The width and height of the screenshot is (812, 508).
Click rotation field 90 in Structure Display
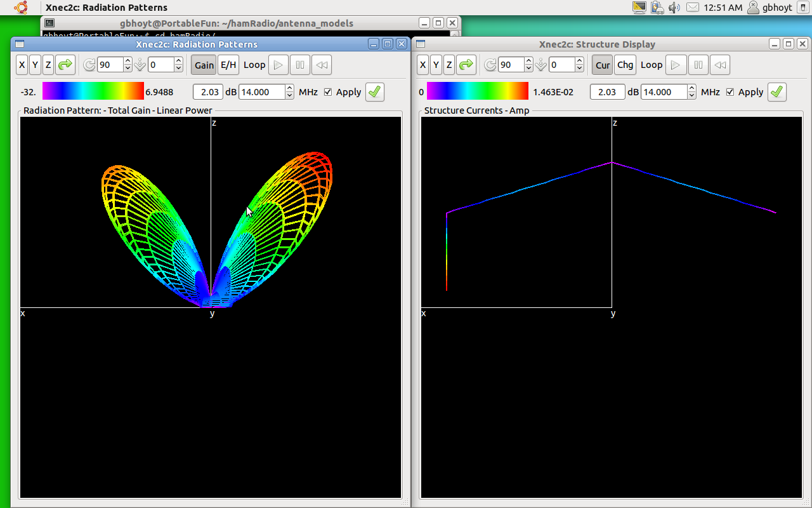pyautogui.click(x=511, y=65)
